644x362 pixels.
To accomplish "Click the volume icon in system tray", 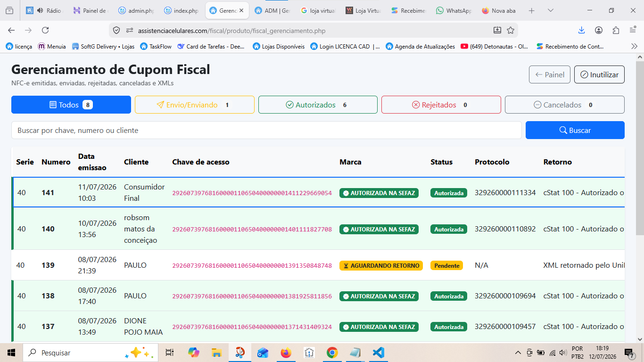I will coord(562,353).
